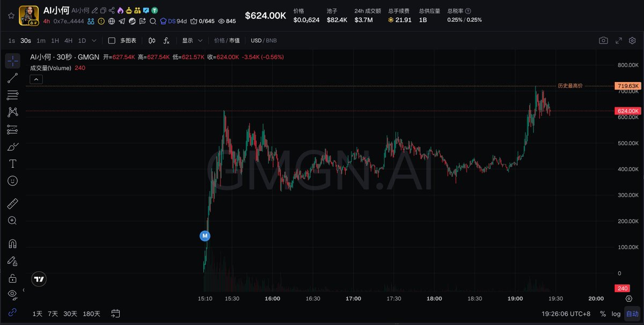Toggle magnet snap mode
The width and height of the screenshot is (644, 325).
coord(13,243)
